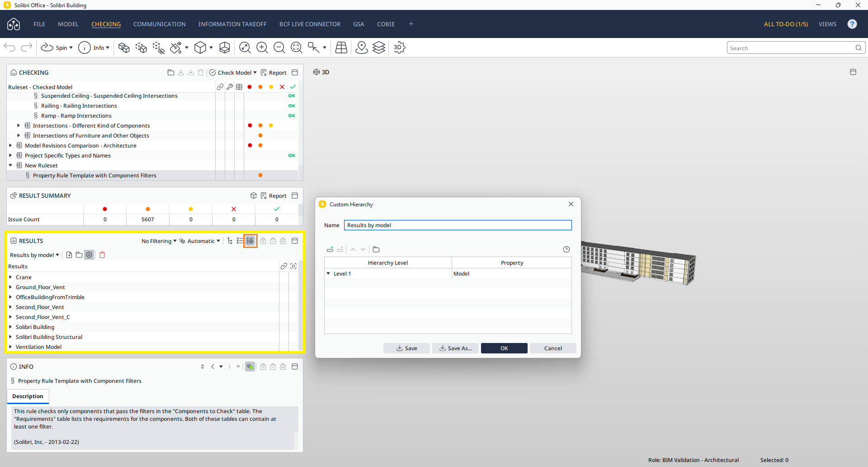The height and width of the screenshot is (467, 868).
Task: Click the map pin location icon
Action: pos(362,48)
